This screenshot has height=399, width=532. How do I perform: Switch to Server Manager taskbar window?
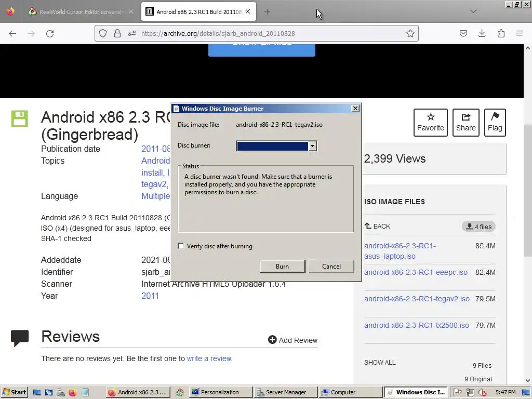pos(285,393)
